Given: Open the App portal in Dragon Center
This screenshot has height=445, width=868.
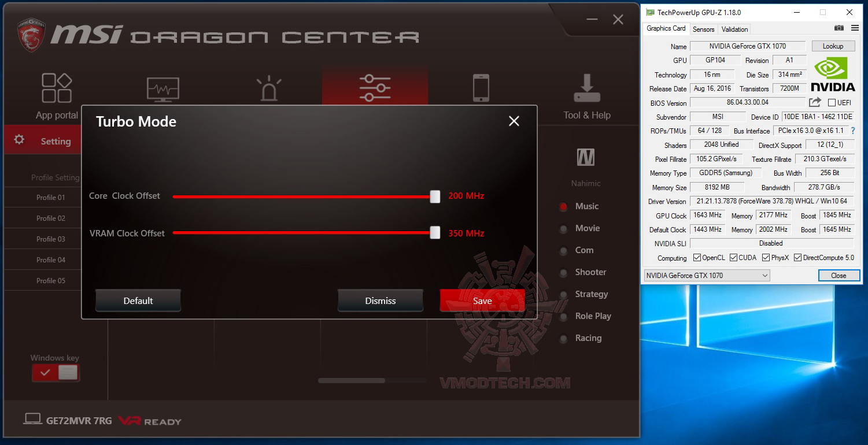Looking at the screenshot, I should pos(56,88).
